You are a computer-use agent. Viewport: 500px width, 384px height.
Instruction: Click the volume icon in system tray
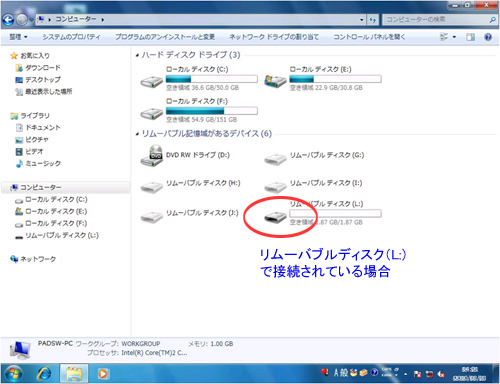tap(441, 374)
